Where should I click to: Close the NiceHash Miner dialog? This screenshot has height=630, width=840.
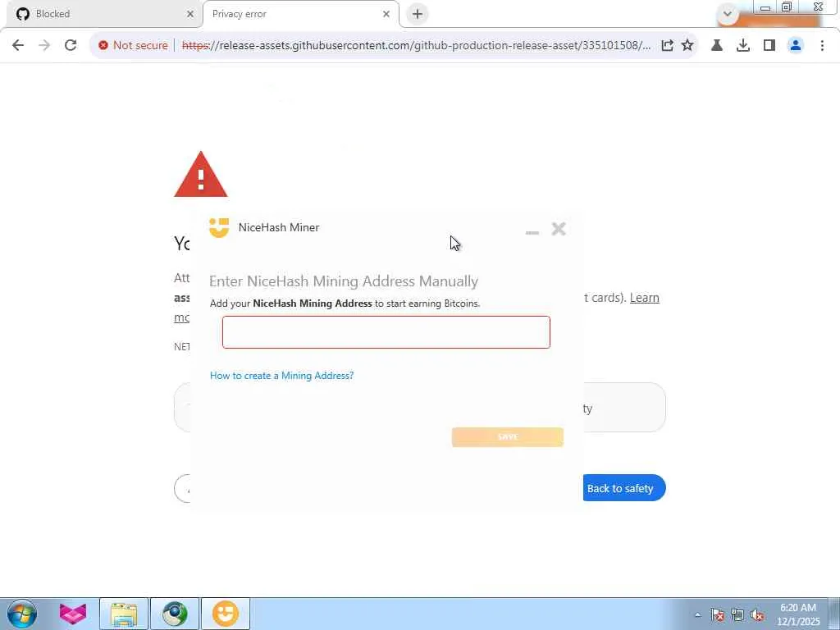click(x=559, y=229)
